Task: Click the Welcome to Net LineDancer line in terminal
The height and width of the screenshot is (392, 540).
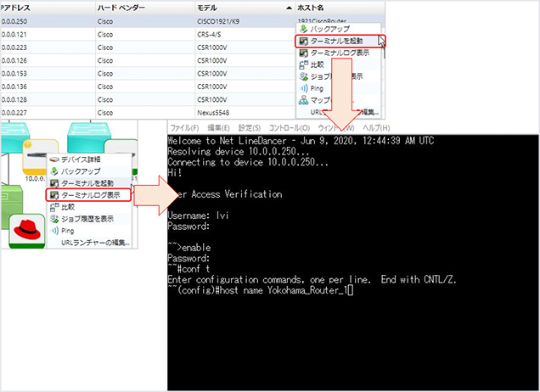Action: point(301,140)
